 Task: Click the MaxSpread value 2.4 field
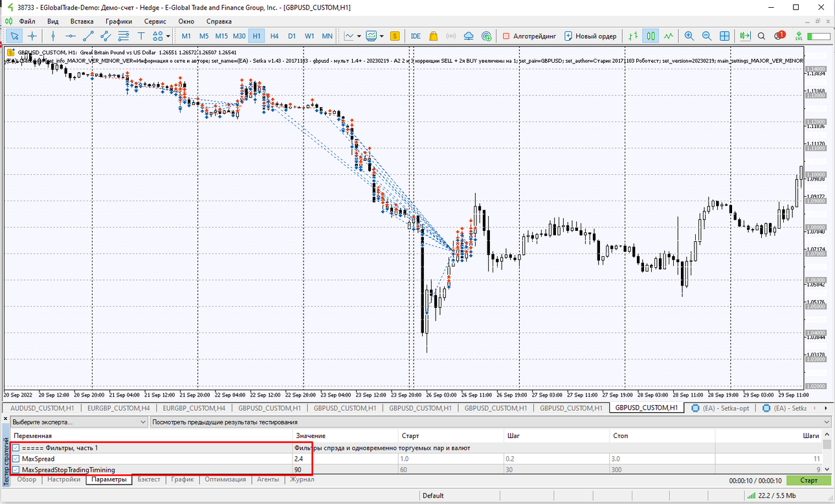345,459
